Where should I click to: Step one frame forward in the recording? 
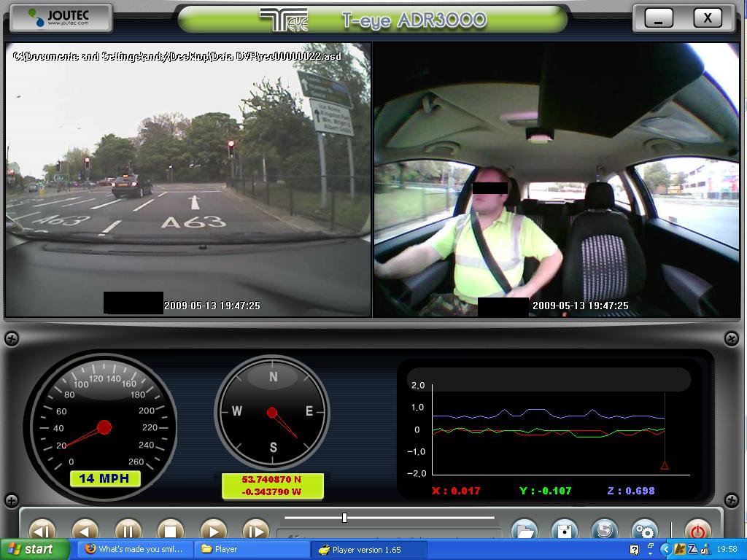256,531
